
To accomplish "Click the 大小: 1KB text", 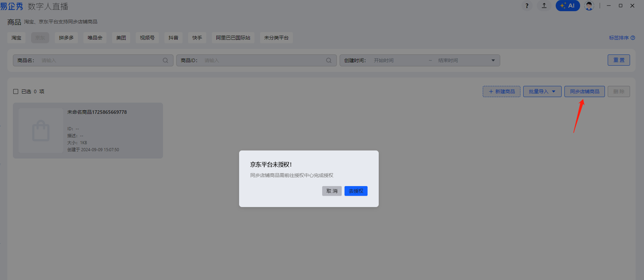I will pos(77,143).
